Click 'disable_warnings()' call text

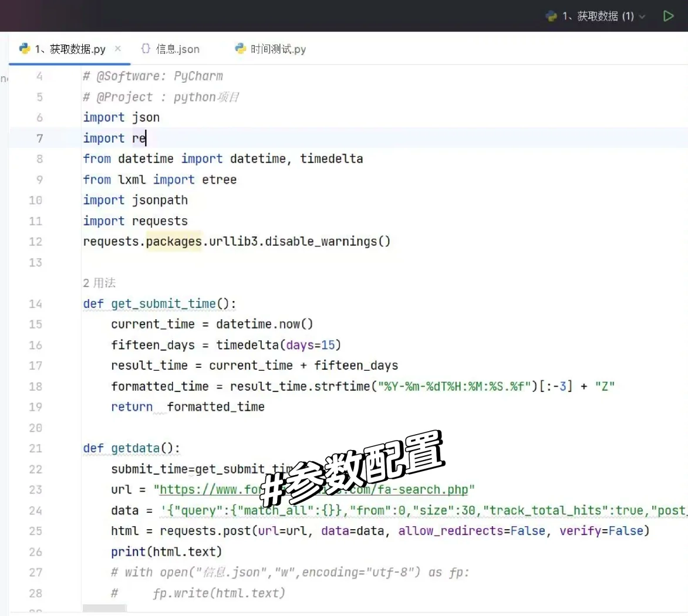[x=328, y=242]
